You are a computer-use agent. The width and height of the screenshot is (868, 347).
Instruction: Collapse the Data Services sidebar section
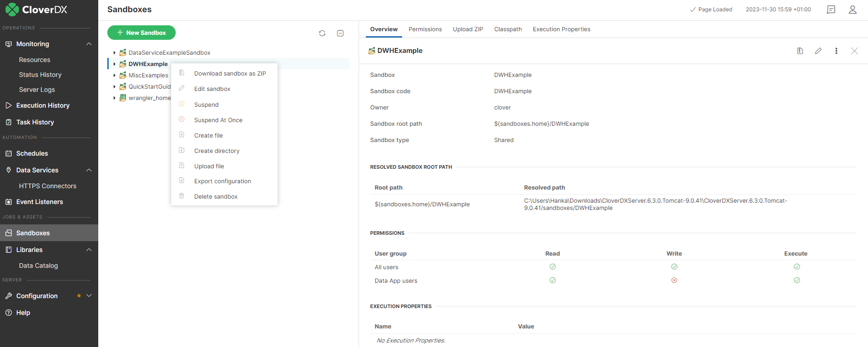click(89, 170)
